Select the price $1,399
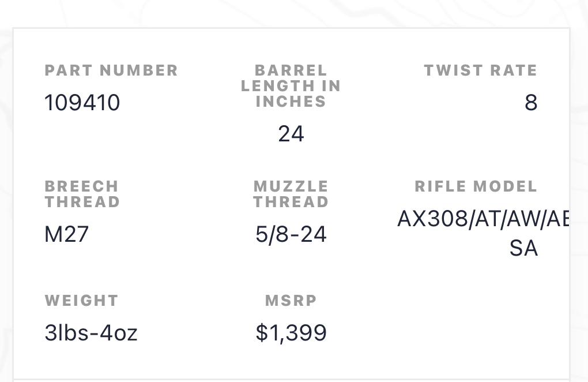This screenshot has width=588, height=382. (291, 333)
